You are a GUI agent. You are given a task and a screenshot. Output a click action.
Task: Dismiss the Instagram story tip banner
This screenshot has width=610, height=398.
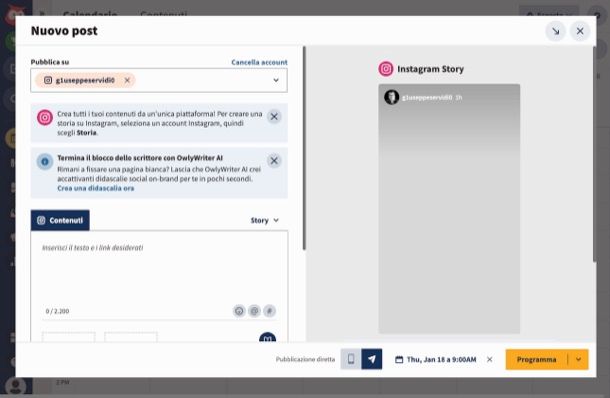274,117
